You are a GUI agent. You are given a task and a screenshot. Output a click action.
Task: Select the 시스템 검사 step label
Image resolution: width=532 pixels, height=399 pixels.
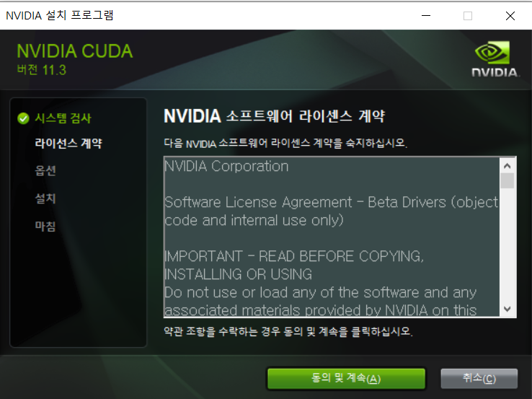tap(63, 118)
